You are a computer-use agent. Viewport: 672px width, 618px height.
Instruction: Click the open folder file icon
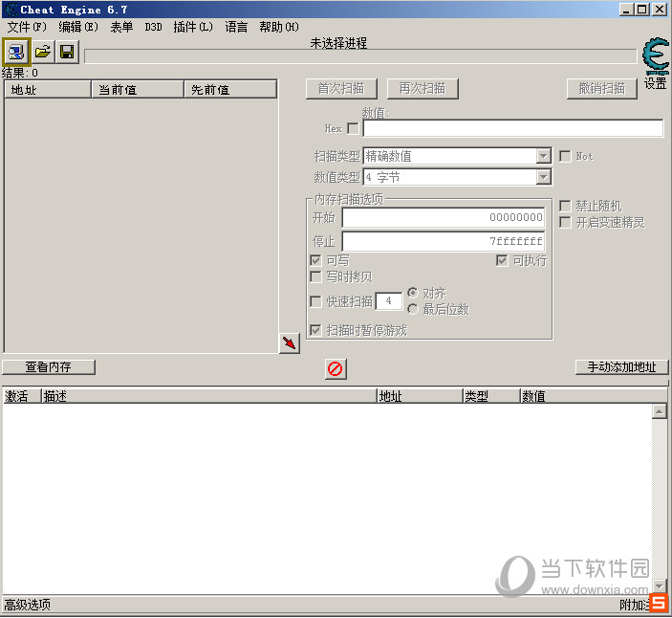pos(43,52)
